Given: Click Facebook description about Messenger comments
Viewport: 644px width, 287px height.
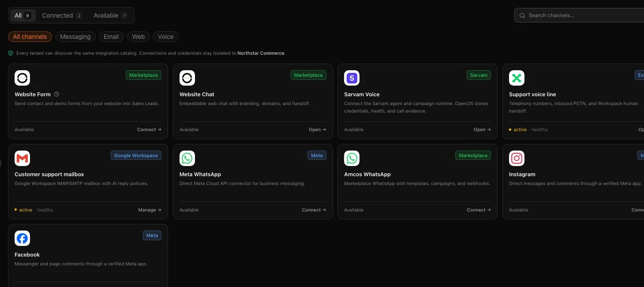Looking at the screenshot, I should 81,264.
